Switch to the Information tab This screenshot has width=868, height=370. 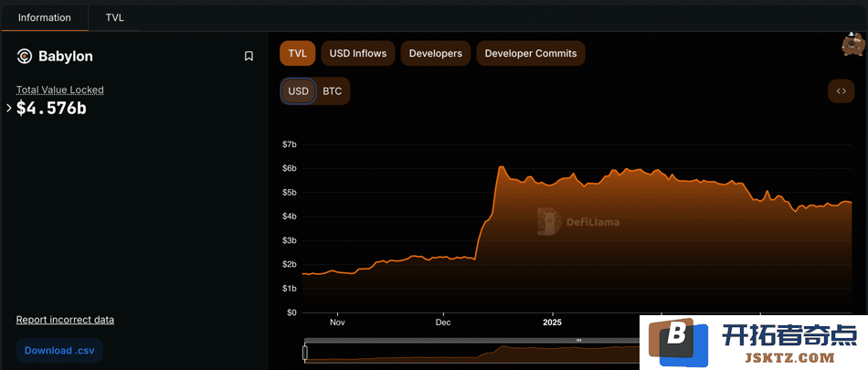(x=44, y=17)
